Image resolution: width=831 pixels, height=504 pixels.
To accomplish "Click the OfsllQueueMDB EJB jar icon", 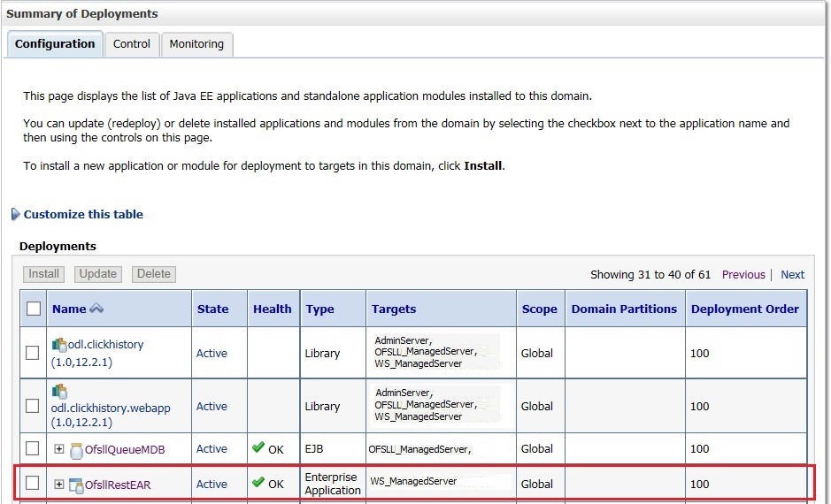I will coord(76,450).
